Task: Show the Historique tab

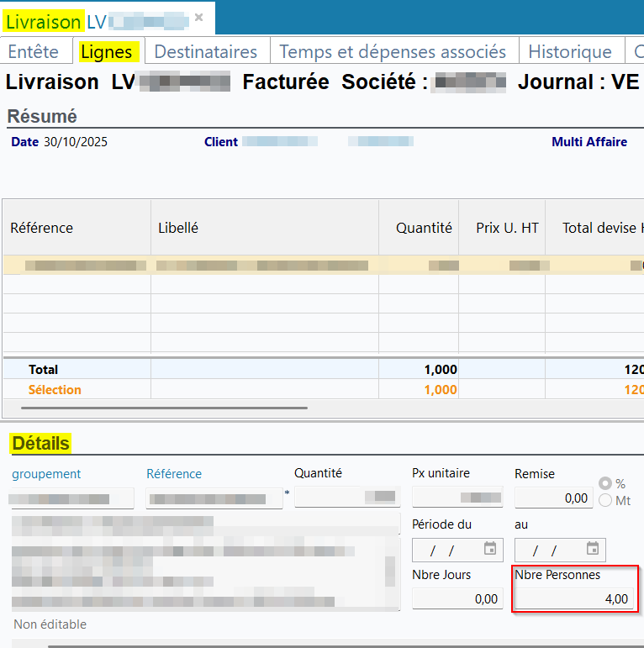Action: [569, 51]
